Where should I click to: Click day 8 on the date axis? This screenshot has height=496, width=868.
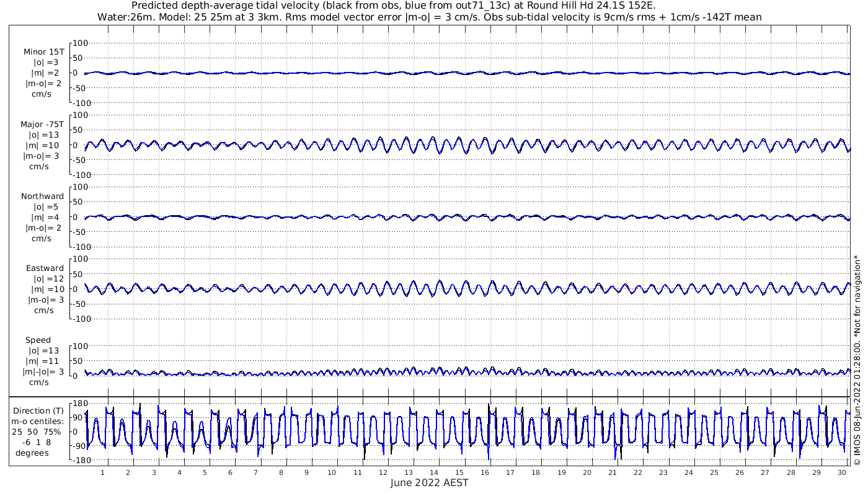[x=281, y=473]
